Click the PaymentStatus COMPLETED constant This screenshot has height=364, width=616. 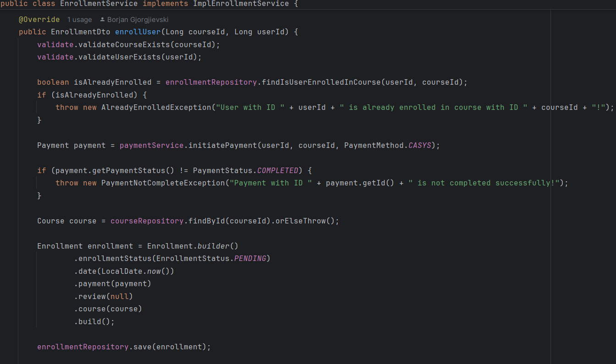278,170
